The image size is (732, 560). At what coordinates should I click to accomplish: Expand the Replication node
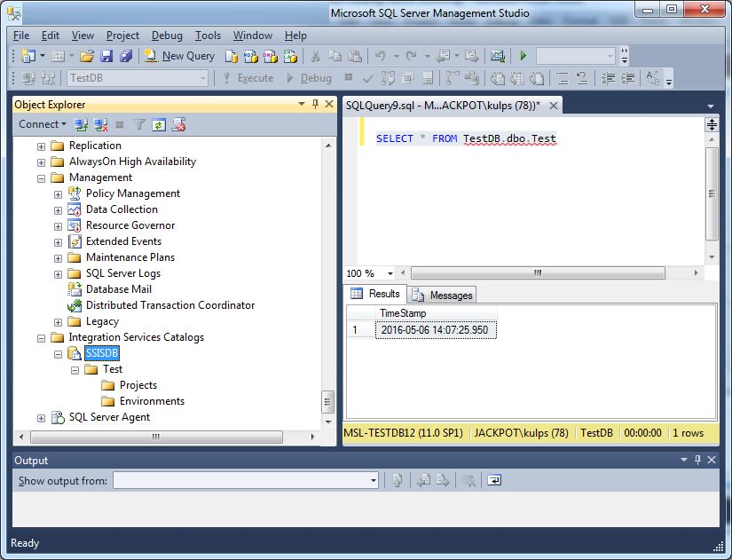[41, 146]
